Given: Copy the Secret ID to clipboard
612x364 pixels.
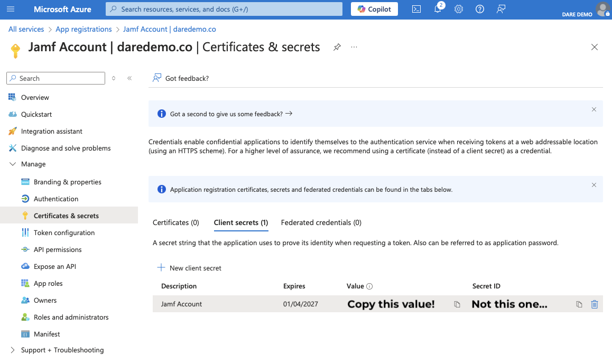Looking at the screenshot, I should [579, 304].
